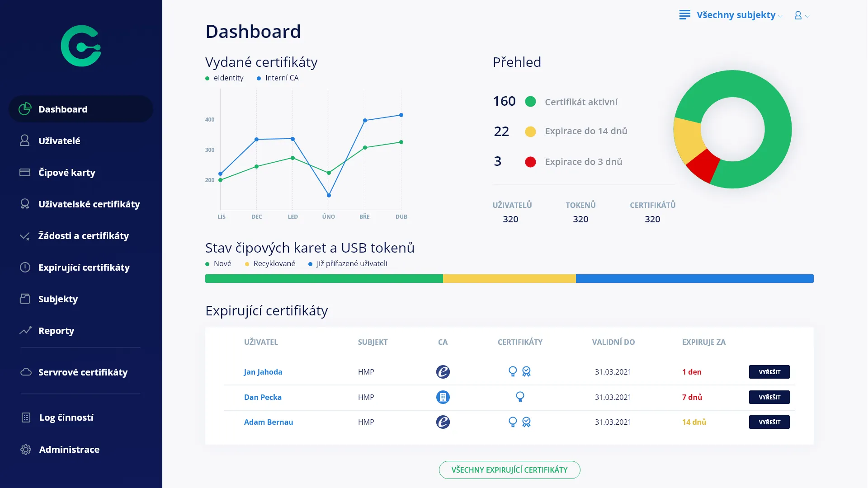868x488 pixels.
Task: Click the certificate ribbon icon in Dan Pecka's row
Action: pyautogui.click(x=520, y=398)
